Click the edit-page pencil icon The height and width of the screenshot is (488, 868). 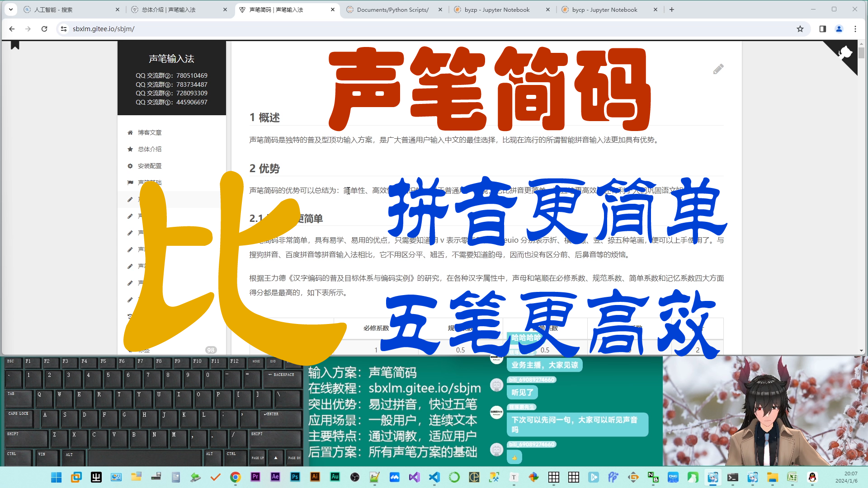point(718,69)
